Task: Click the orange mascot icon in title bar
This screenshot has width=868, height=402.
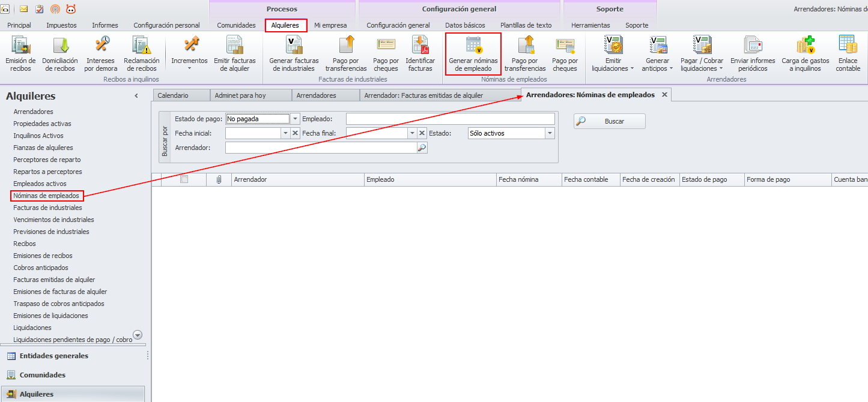Action: 71,9
